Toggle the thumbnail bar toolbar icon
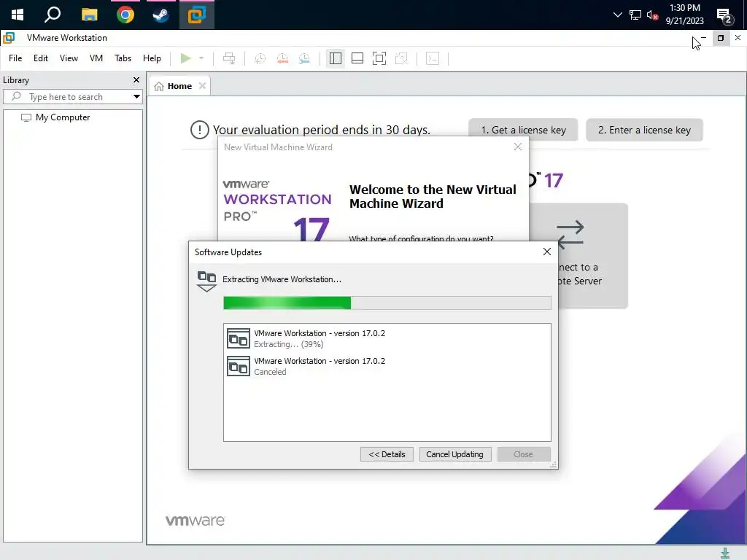The image size is (747, 560). (357, 58)
